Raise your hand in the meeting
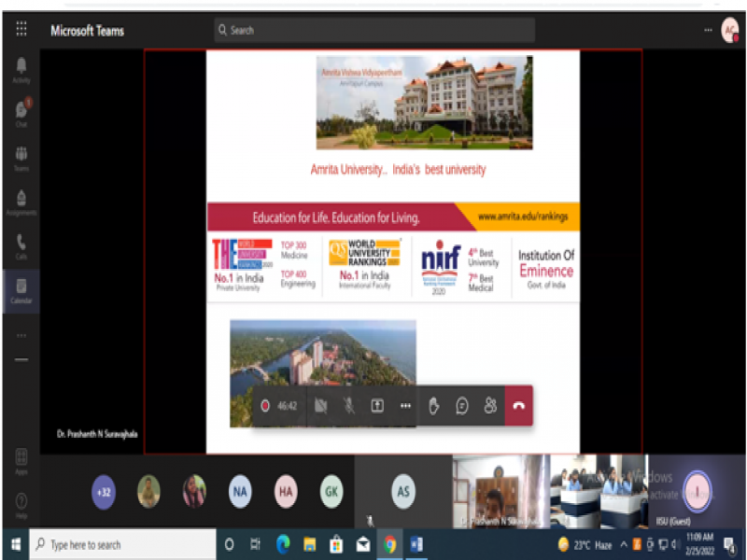The height and width of the screenshot is (560, 747). [x=434, y=406]
